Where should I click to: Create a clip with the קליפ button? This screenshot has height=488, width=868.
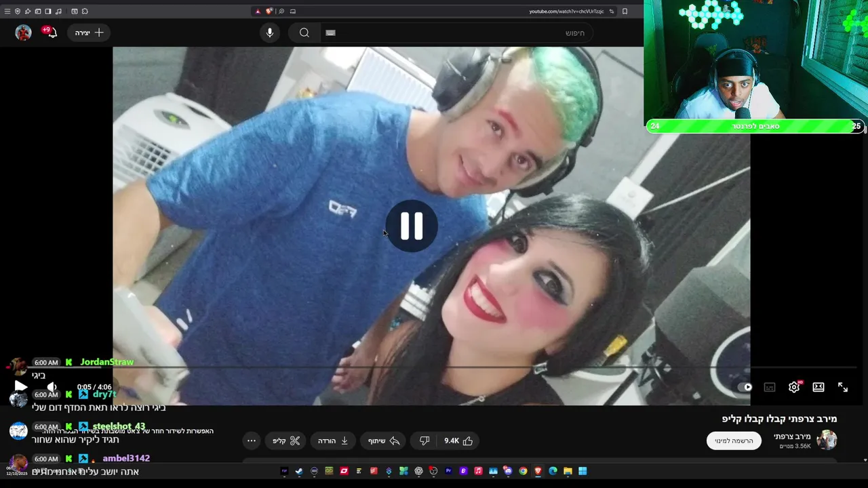(286, 441)
